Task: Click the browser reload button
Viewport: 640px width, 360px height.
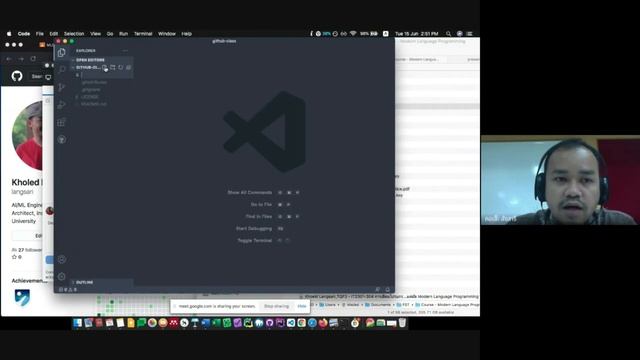Action: (x=33, y=59)
